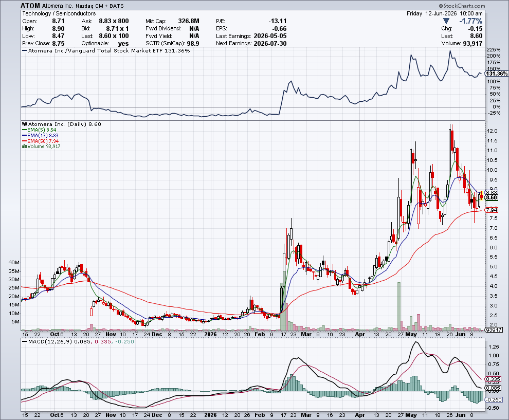The width and height of the screenshot is (509, 420).
Task: Click the blue line marker of the Vanguard ratio legend
Action: [24, 50]
